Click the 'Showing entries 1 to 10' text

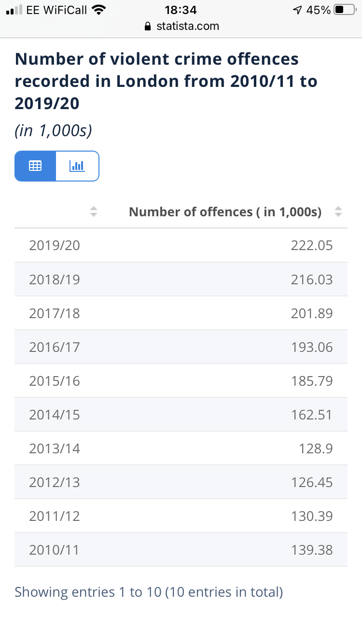coord(149,592)
